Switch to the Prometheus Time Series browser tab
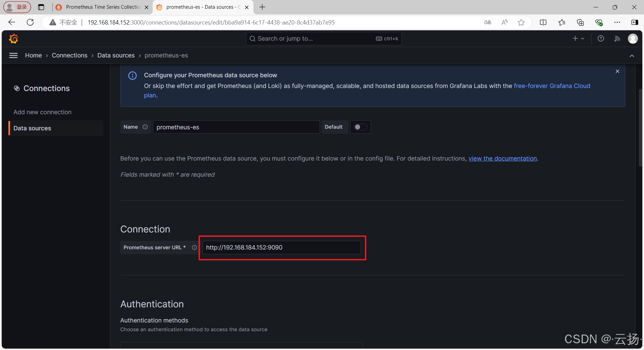The image size is (644, 350). coord(102,7)
